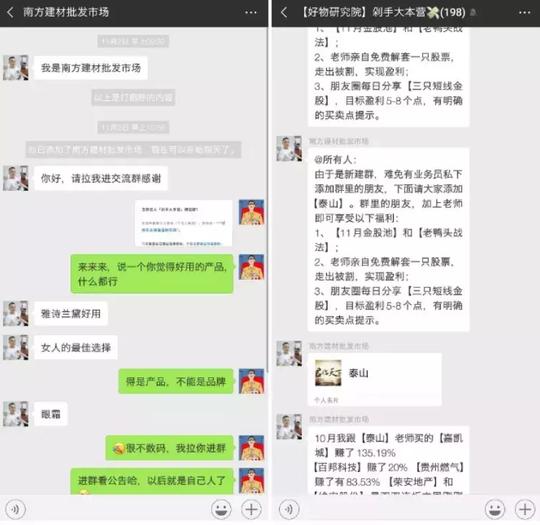Screen dimensions: 540x525
Task: Click the 个人名片 label on the card
Action: coord(326,400)
